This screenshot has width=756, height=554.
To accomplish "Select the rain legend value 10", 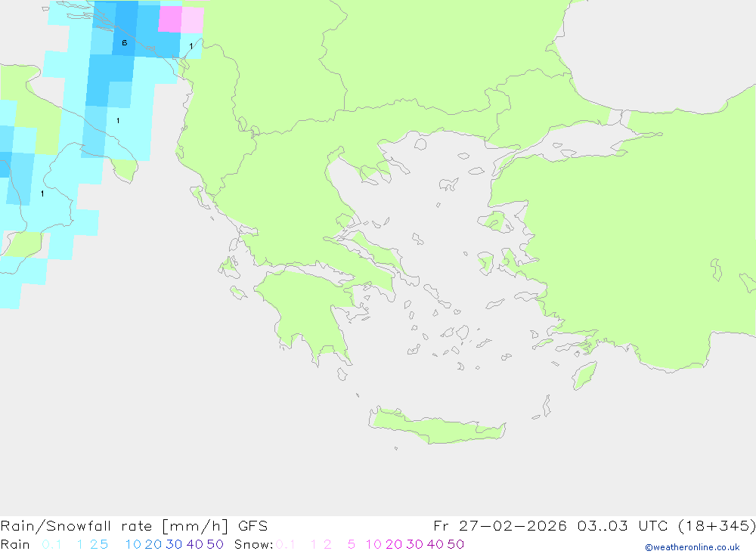I will point(133,544).
